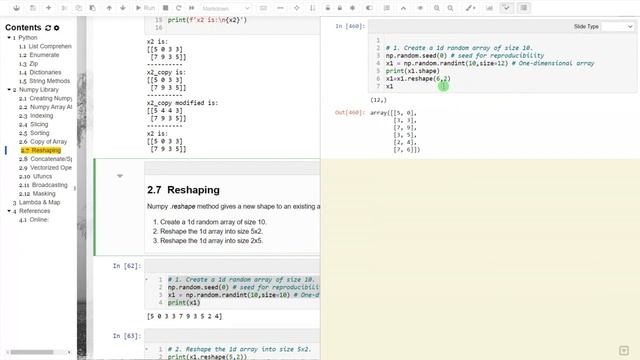Open Contents settings gear icon
Image resolution: width=640 pixels, height=360 pixels.
(x=57, y=28)
